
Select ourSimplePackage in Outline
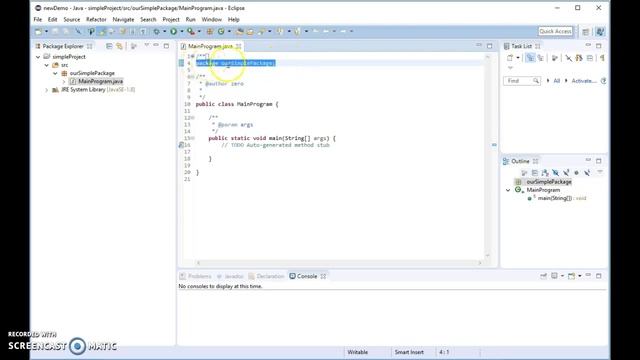[x=549, y=182]
